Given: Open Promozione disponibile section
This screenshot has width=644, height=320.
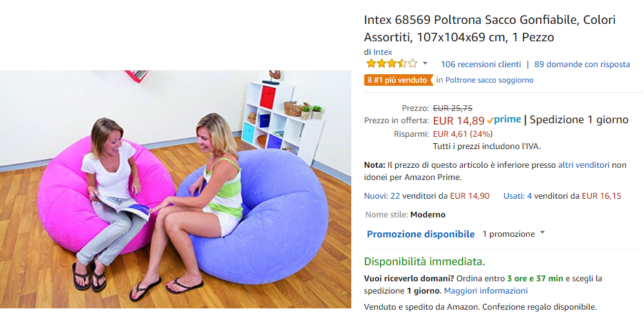Looking at the screenshot, I should (420, 234).
